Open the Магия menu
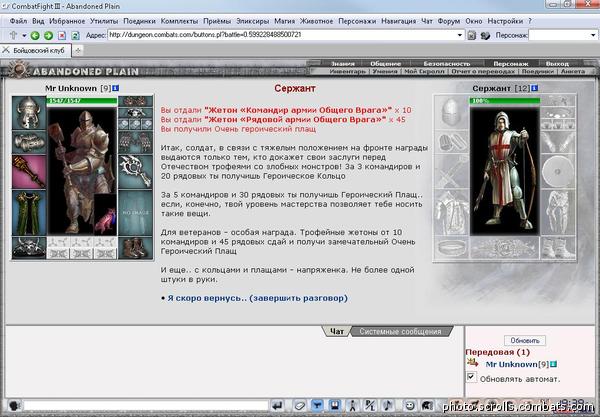The image size is (600, 417). pyautogui.click(x=284, y=21)
